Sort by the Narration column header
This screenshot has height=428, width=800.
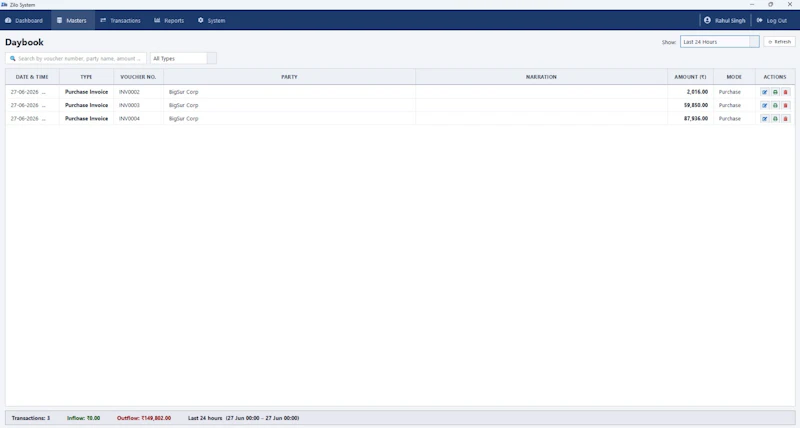(x=541, y=77)
